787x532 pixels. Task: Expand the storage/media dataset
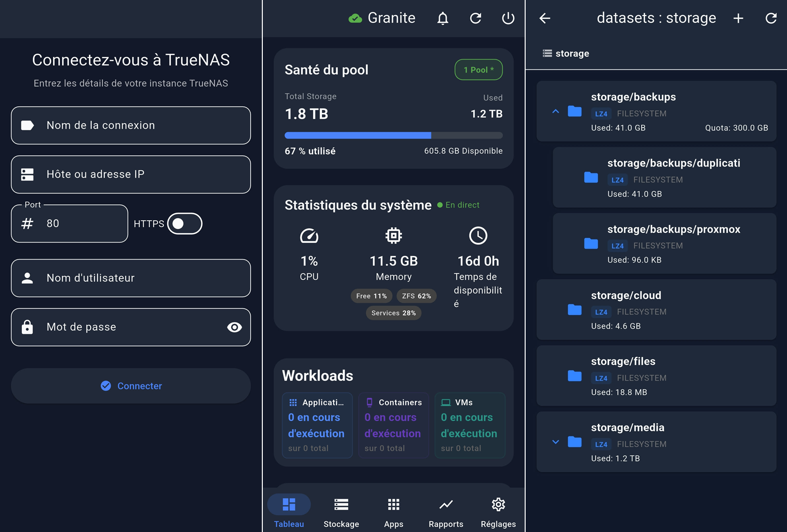point(556,442)
